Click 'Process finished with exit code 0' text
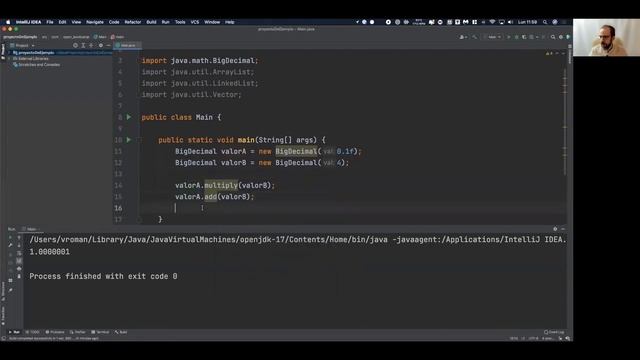The image size is (640, 360). click(103, 276)
